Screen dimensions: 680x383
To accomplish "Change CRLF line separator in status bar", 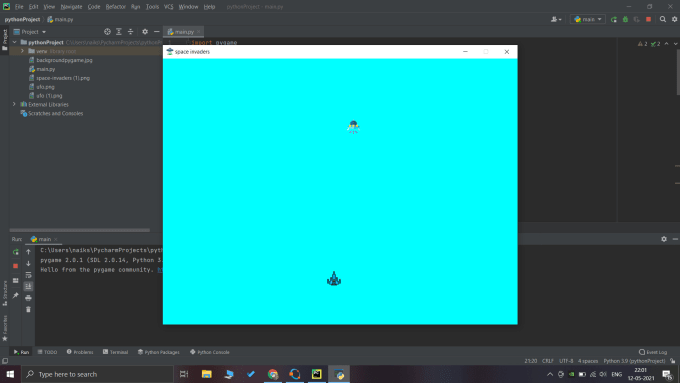I will point(548,361).
